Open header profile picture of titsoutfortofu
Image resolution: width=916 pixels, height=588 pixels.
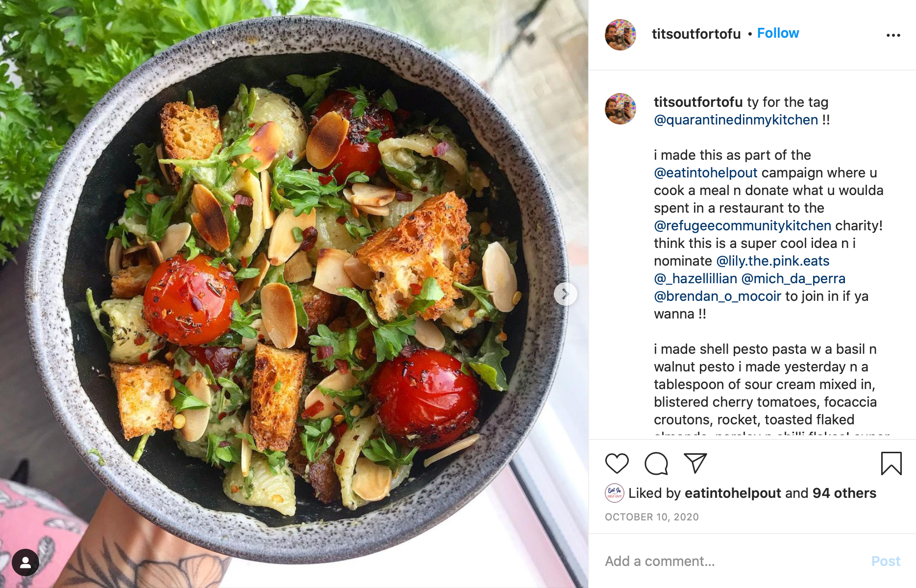point(620,35)
